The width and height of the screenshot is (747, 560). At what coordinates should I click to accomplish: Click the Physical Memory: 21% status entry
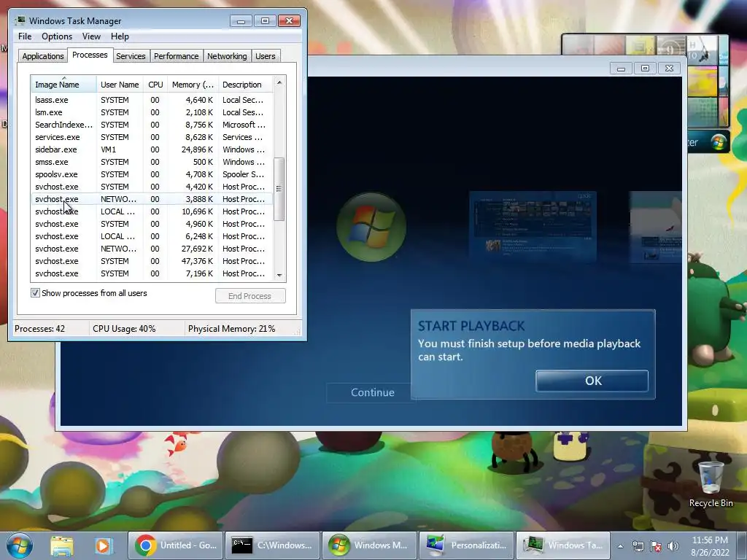tap(231, 329)
